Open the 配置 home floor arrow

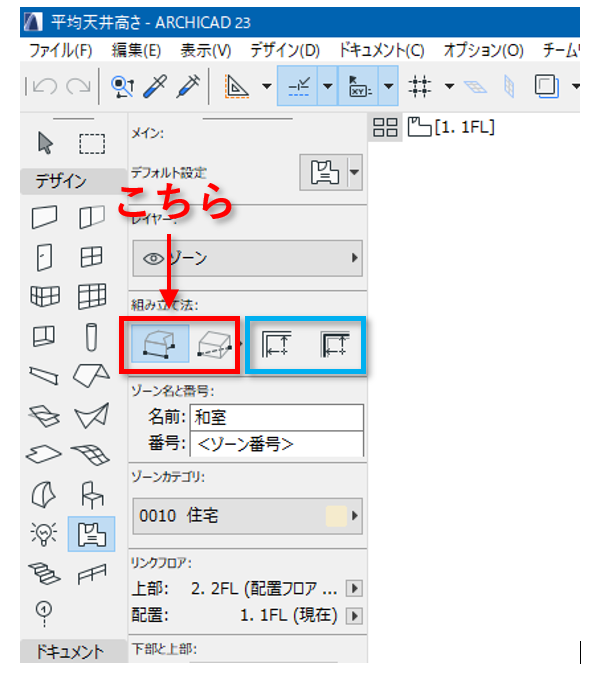click(354, 616)
